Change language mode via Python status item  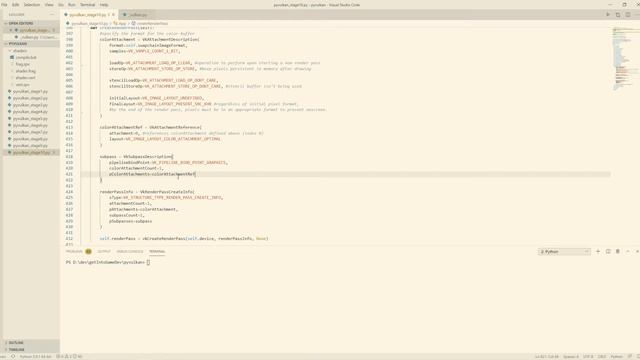(616, 357)
